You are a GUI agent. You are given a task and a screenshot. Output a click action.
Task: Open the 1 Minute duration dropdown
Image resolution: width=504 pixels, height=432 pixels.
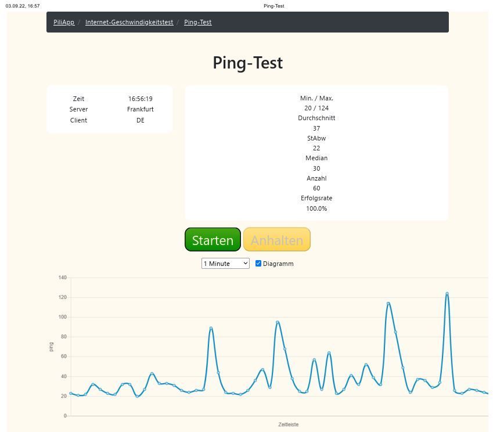coord(225,264)
